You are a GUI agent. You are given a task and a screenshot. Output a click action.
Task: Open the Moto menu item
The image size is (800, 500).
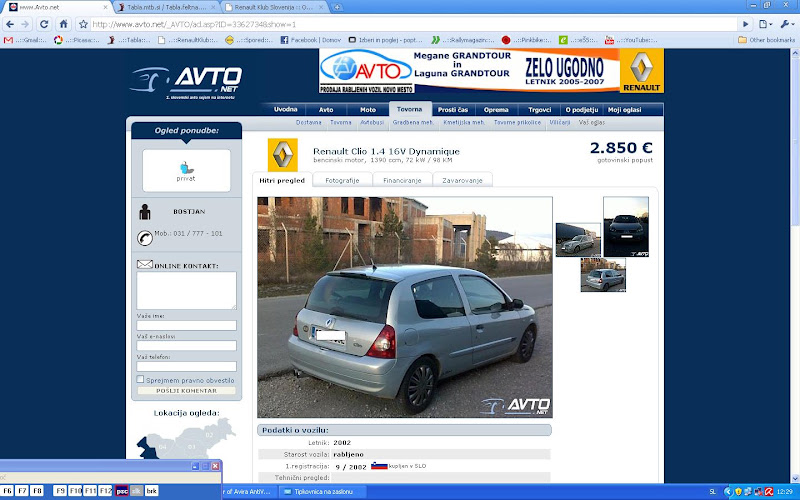click(x=368, y=109)
